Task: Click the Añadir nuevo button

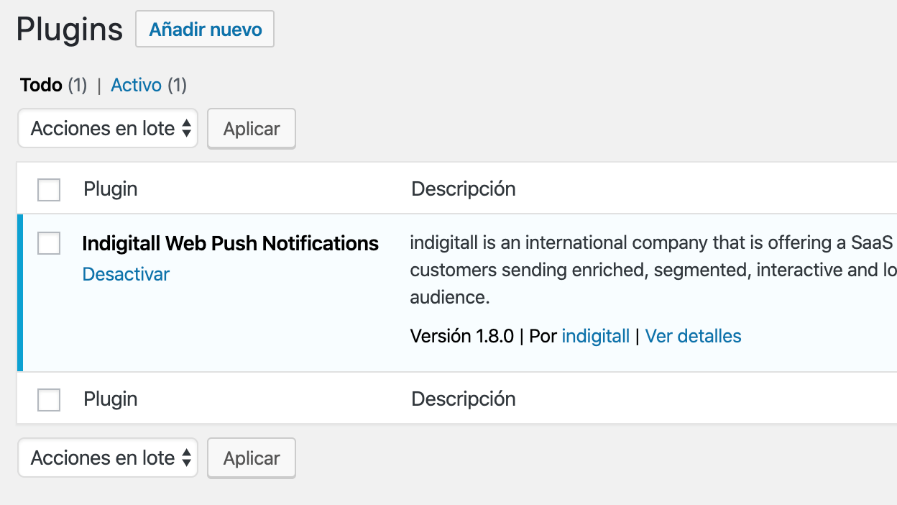Action: tap(205, 30)
